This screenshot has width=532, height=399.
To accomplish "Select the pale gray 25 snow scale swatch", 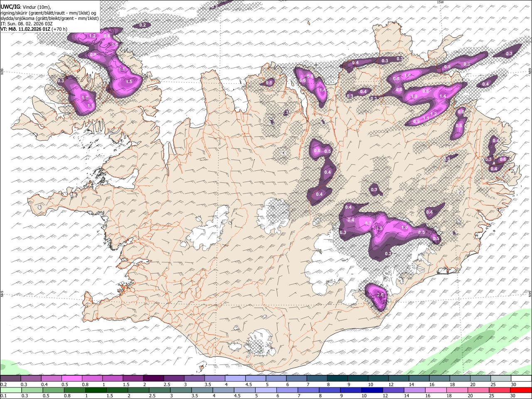I will coord(500,378).
